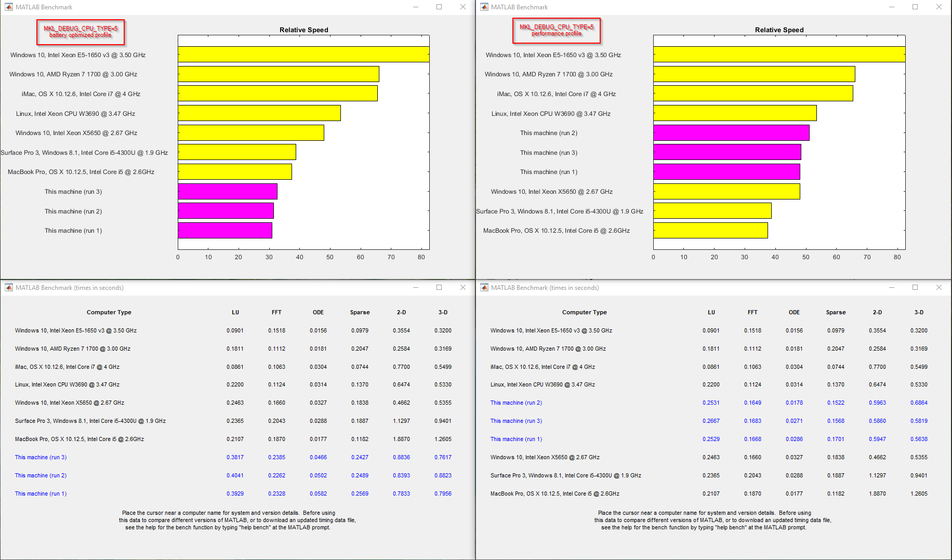The height and width of the screenshot is (560, 952).
Task: Click blue 'This machine (run 2)' row in right times table
Action: coord(516,403)
